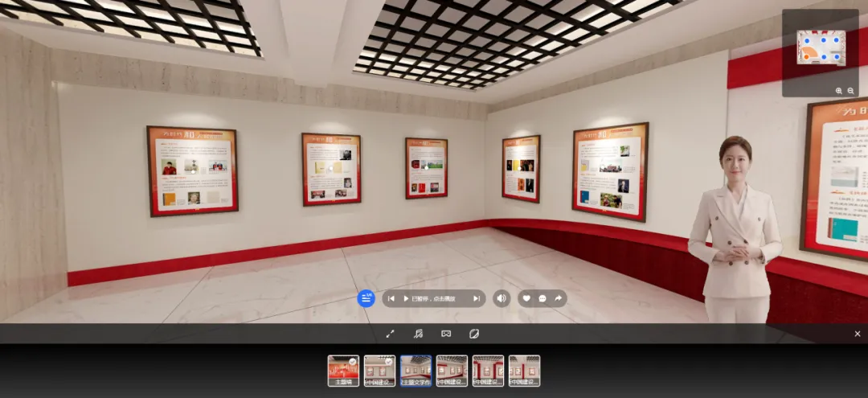
Task: View the exhibit panel beside the guide
Action: pyautogui.click(x=610, y=172)
